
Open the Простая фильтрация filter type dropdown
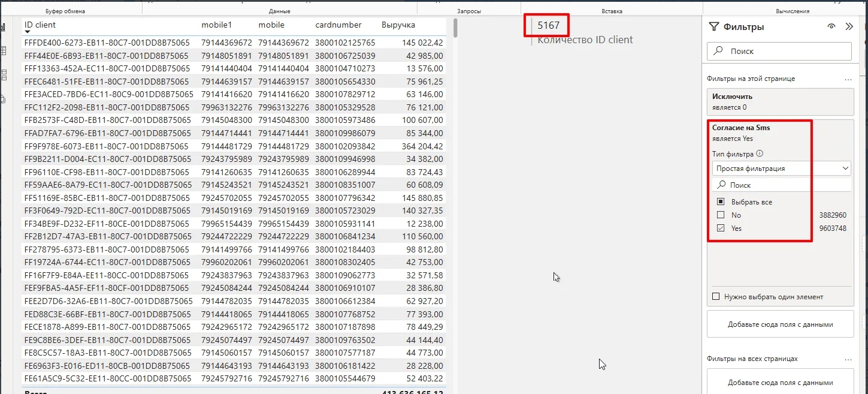click(x=781, y=169)
